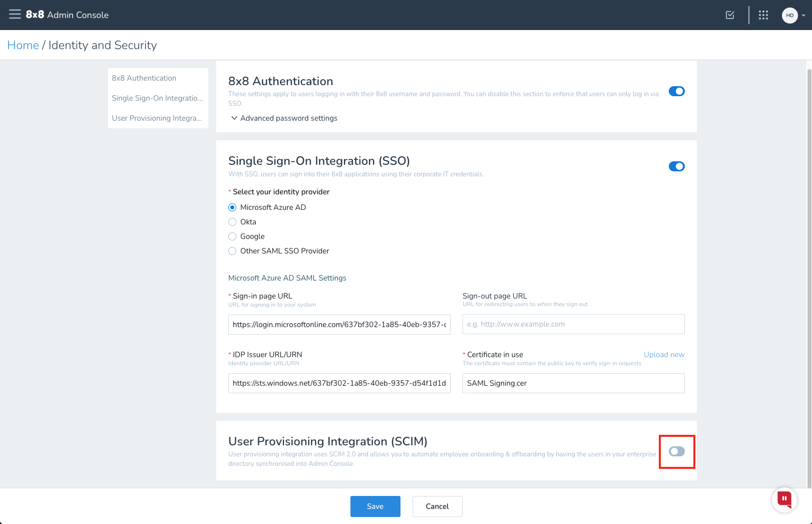Focus the IDP Issuer URL/URN field
The width and height of the screenshot is (812, 524).
click(339, 383)
